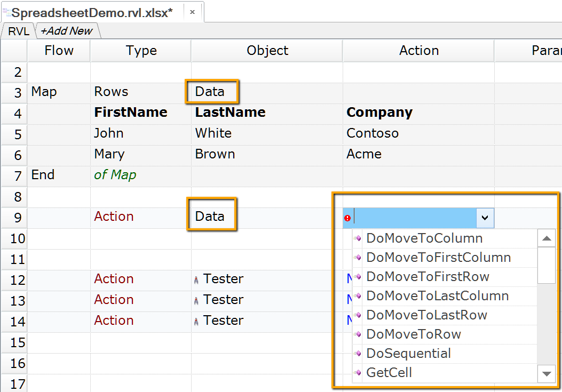Open the Action cell dropdown arrow
Image resolution: width=562 pixels, height=392 pixels.
pyautogui.click(x=485, y=218)
